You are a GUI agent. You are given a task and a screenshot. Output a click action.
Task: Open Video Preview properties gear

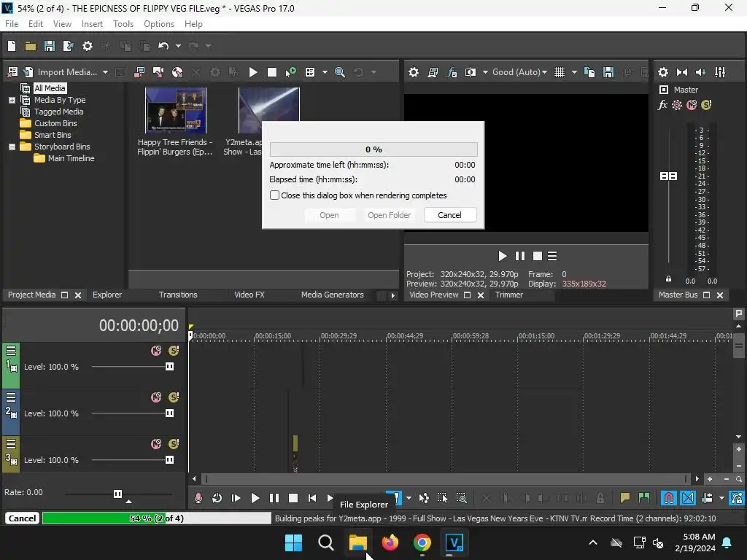point(414,72)
